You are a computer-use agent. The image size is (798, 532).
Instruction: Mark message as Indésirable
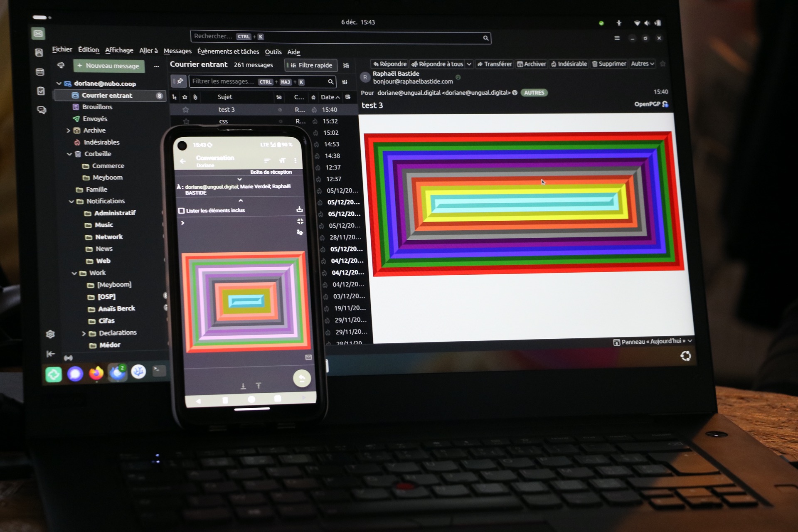click(569, 64)
